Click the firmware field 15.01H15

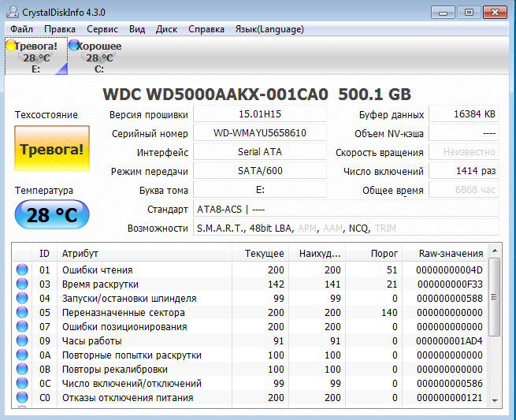click(260, 114)
